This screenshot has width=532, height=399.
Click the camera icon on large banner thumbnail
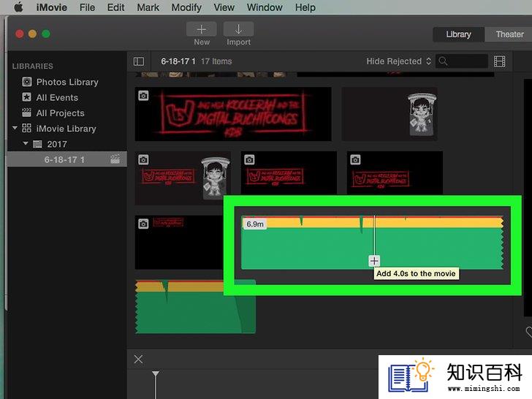[x=143, y=96]
